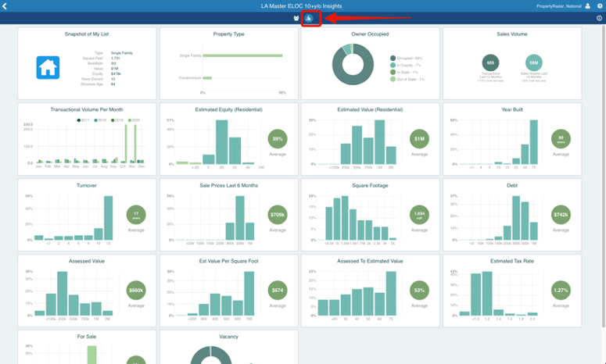Click the Estimated Tax Rate title
The height and width of the screenshot is (364, 606).
[512, 261]
